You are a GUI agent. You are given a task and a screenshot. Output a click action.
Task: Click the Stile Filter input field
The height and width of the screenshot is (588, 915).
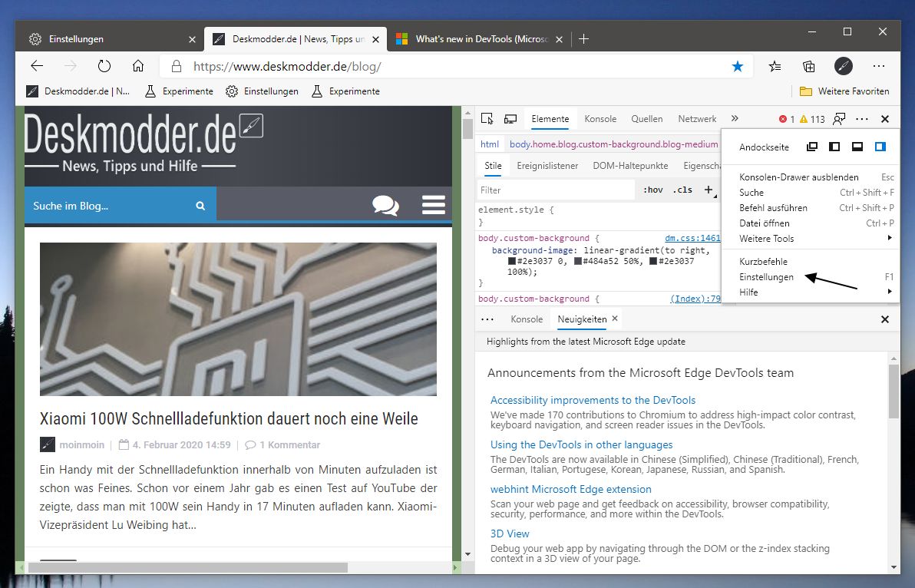point(556,190)
